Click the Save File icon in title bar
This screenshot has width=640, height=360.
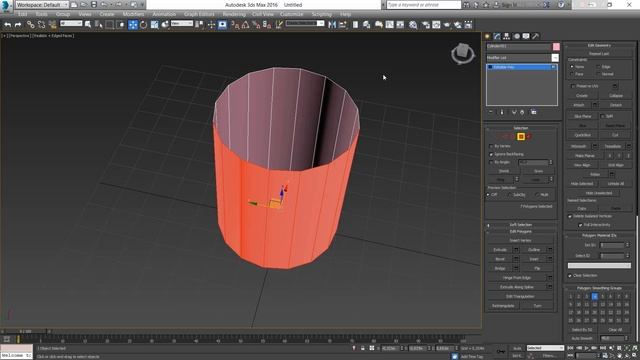(x=94, y=5)
